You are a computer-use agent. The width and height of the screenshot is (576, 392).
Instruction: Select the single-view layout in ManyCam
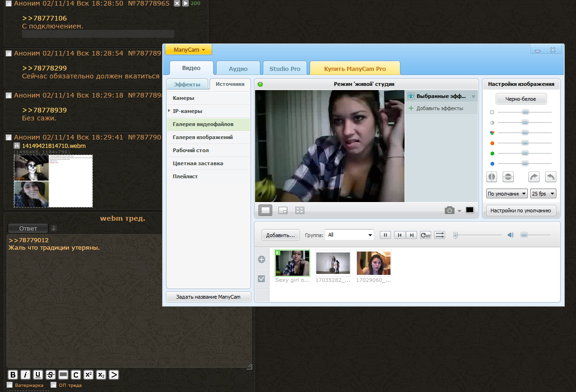pos(265,210)
